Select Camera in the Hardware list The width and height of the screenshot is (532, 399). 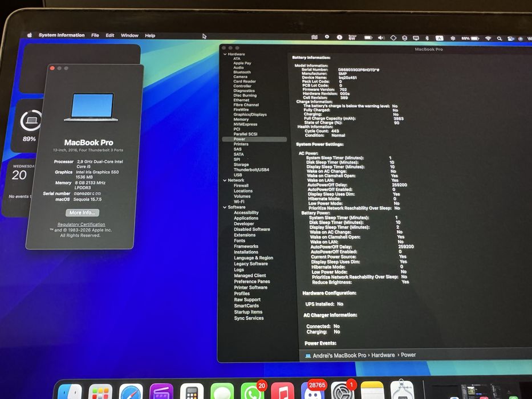241,77
